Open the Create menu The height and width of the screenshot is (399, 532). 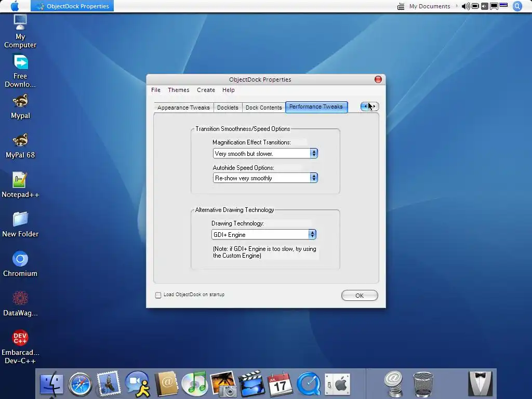click(x=206, y=90)
